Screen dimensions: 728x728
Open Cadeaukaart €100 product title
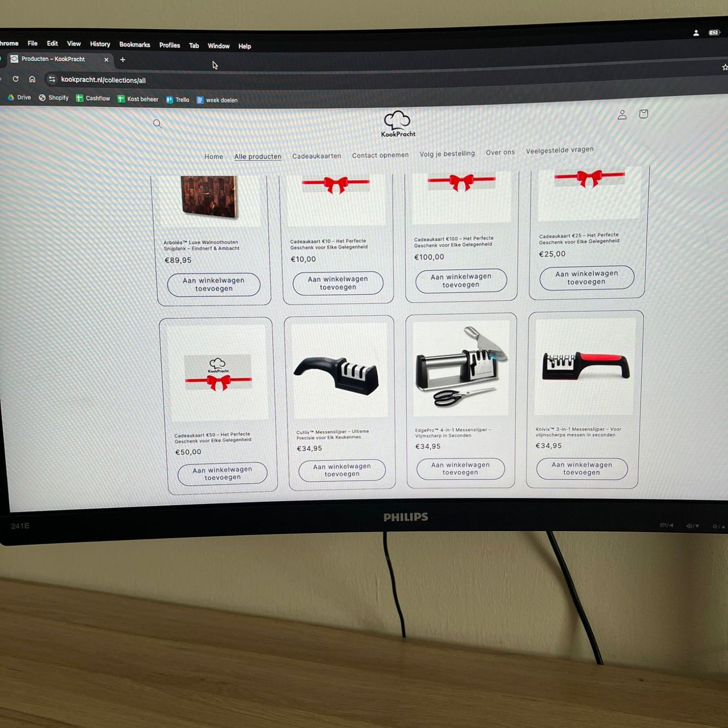coord(453,242)
